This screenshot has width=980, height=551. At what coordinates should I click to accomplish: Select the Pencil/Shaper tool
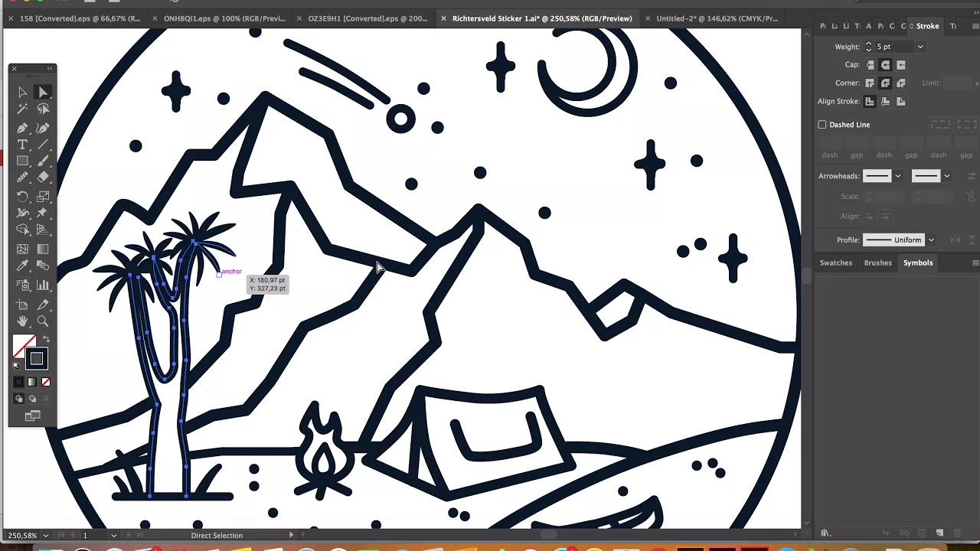22,178
